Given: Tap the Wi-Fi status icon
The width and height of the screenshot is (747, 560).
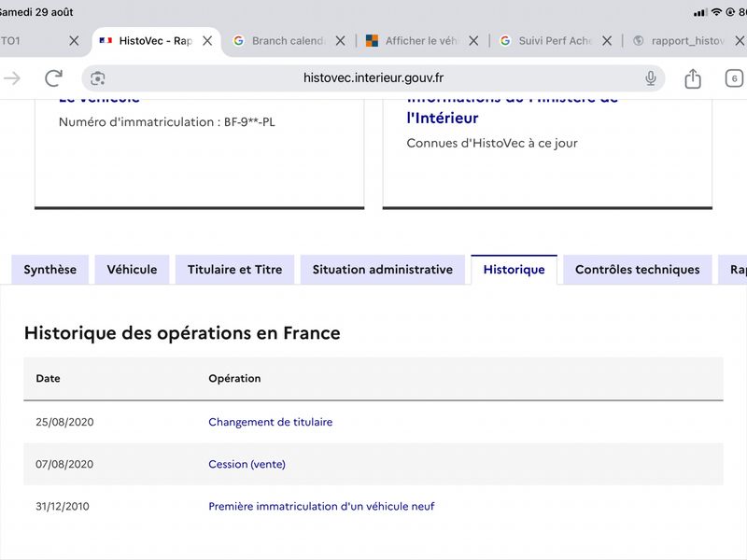Looking at the screenshot, I should tap(716, 12).
